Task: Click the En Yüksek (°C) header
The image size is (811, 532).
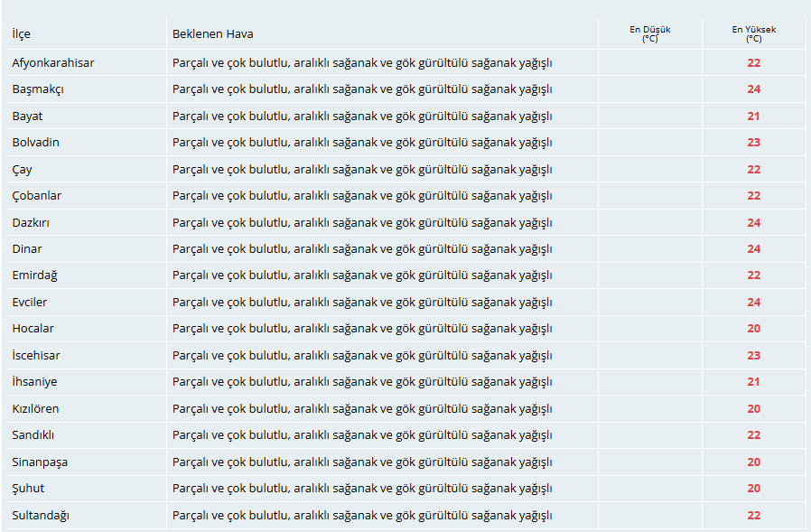Action: tap(753, 34)
